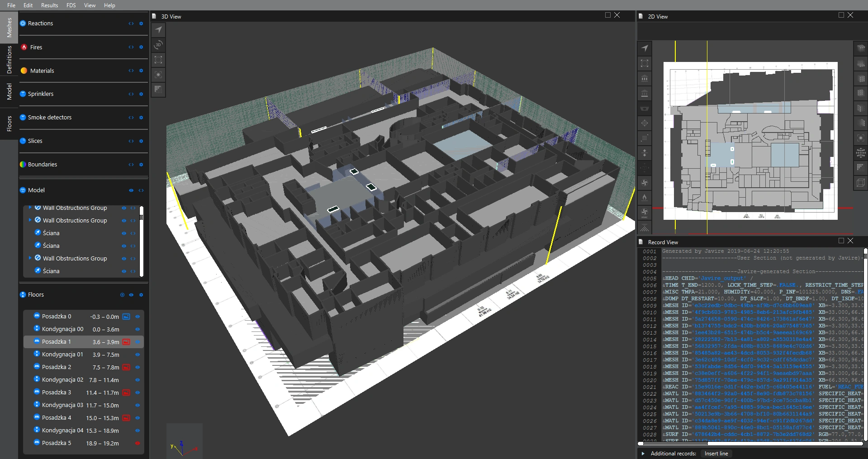This screenshot has width=868, height=459.
Task: Expand the last Wall Obstructions Group
Action: tap(30, 258)
